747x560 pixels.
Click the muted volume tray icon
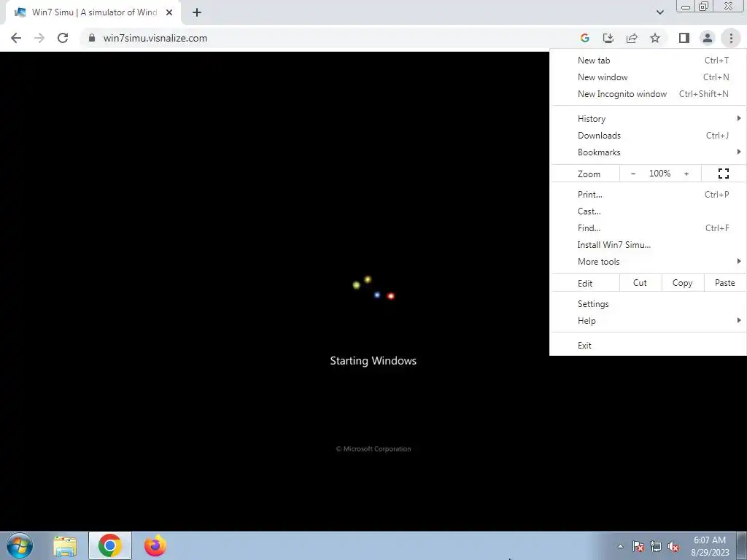673,546
